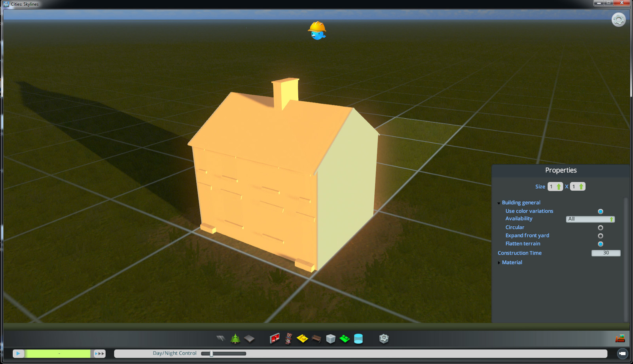Toggle the free camera button
This screenshot has width=633, height=364.
(x=622, y=353)
